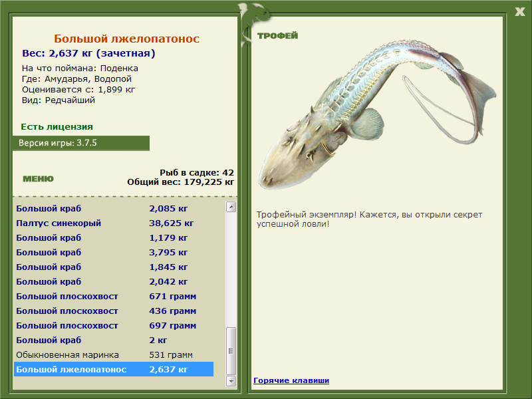Select Большой краб weighing 2,085 кг
Screen dimensions: 532x399
[x=113, y=209]
